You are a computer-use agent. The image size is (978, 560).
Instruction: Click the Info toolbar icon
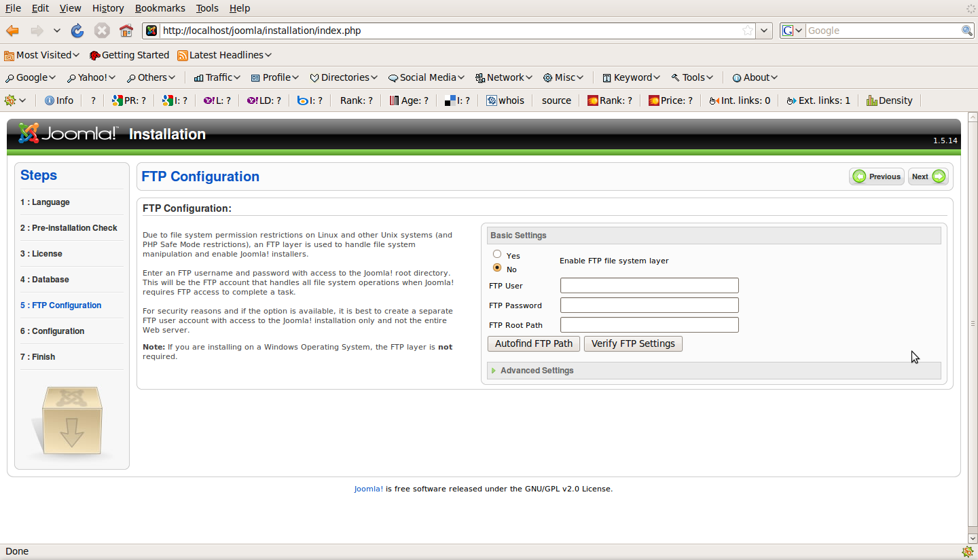click(x=59, y=100)
